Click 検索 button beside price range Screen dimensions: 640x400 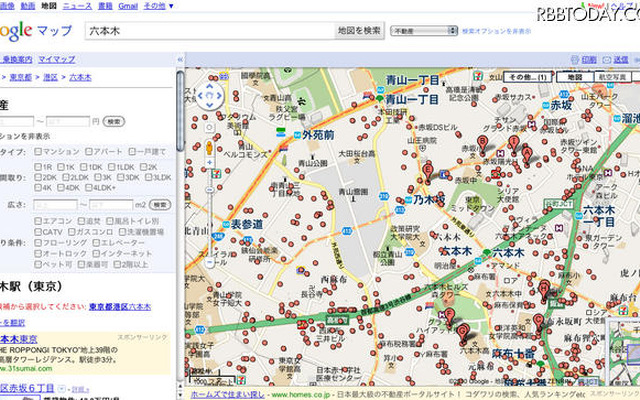point(113,121)
